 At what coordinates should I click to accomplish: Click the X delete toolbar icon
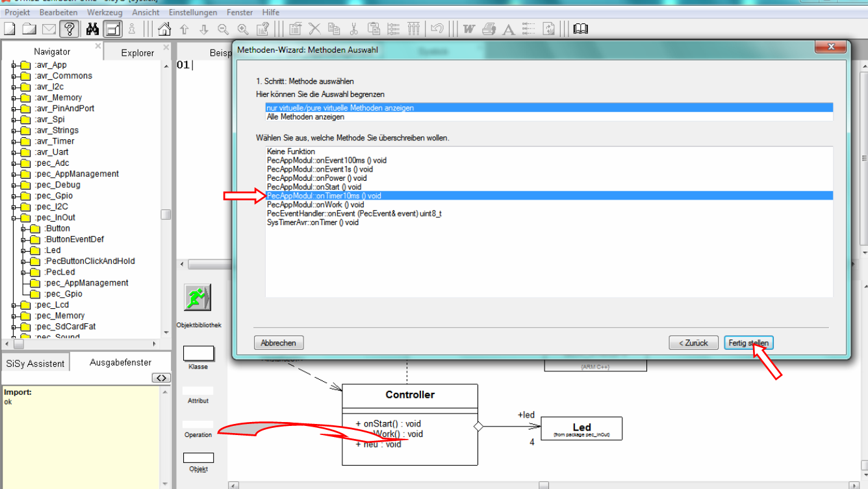tap(314, 29)
